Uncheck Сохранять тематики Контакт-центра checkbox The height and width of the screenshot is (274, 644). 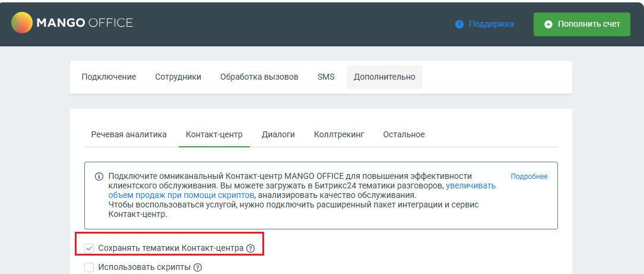89,248
